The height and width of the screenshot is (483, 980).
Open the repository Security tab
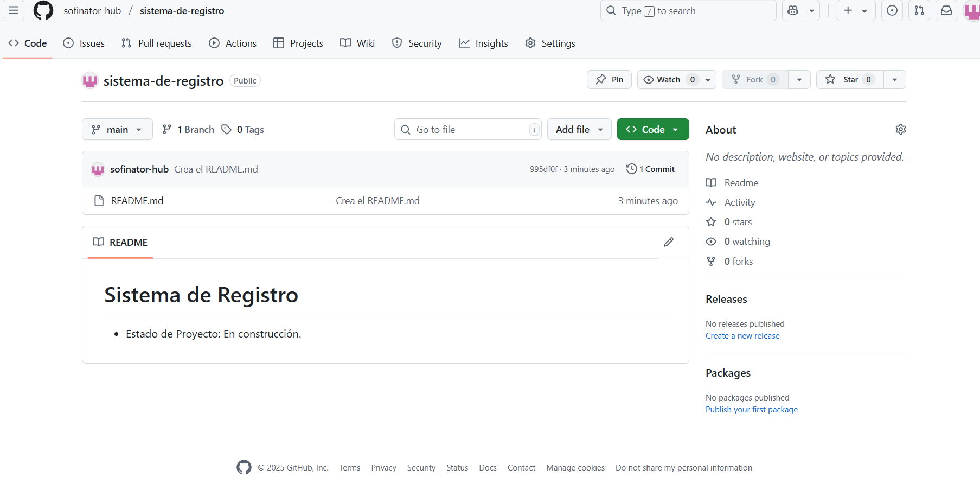[x=417, y=43]
